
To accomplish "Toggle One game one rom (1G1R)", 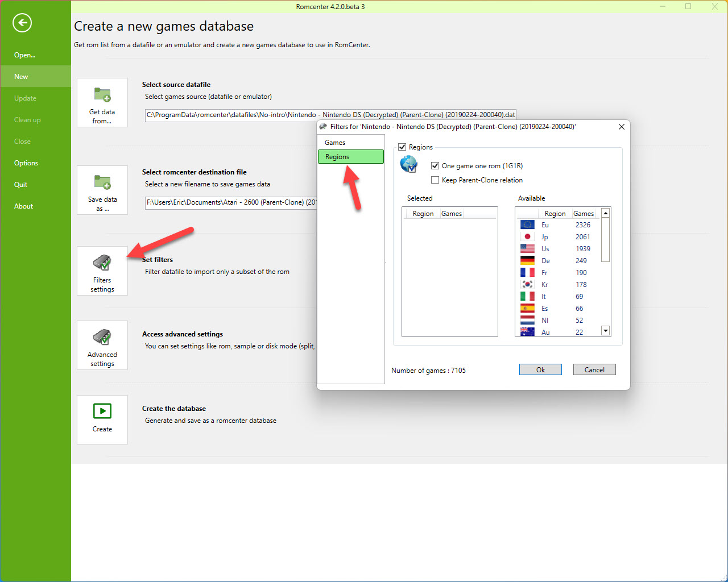I will 435,166.
